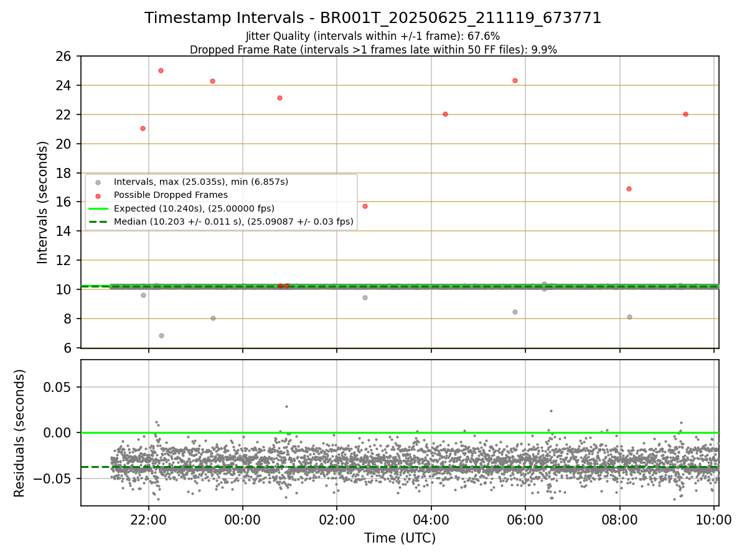The height and width of the screenshot is (560, 747).
Task: Click legend entry "Possible Dropped Frames"
Action: 171,195
